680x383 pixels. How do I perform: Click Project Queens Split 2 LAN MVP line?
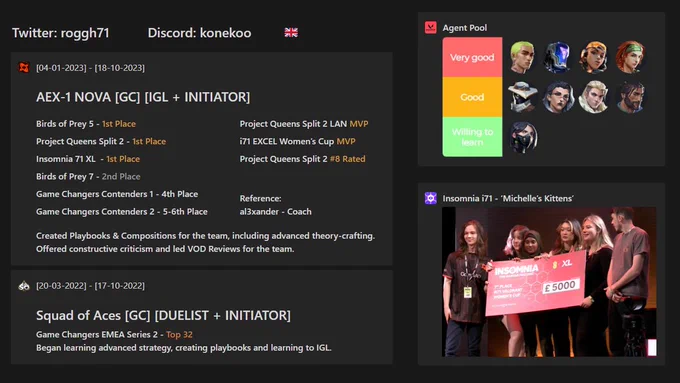coord(304,124)
